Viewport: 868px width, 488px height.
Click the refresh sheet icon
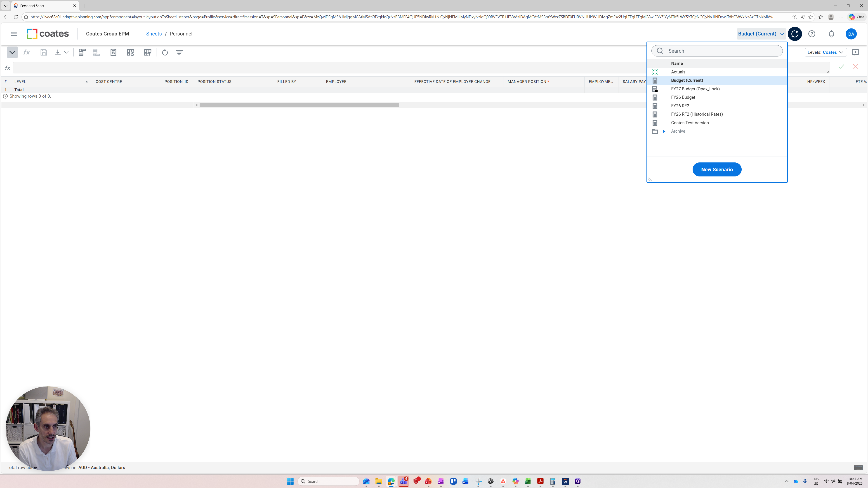pyautogui.click(x=165, y=52)
